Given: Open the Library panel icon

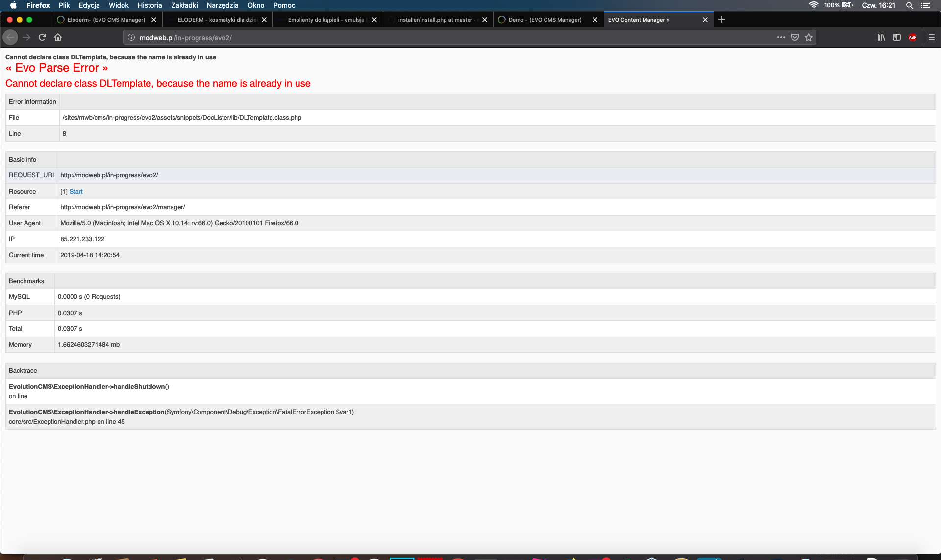Looking at the screenshot, I should [881, 37].
